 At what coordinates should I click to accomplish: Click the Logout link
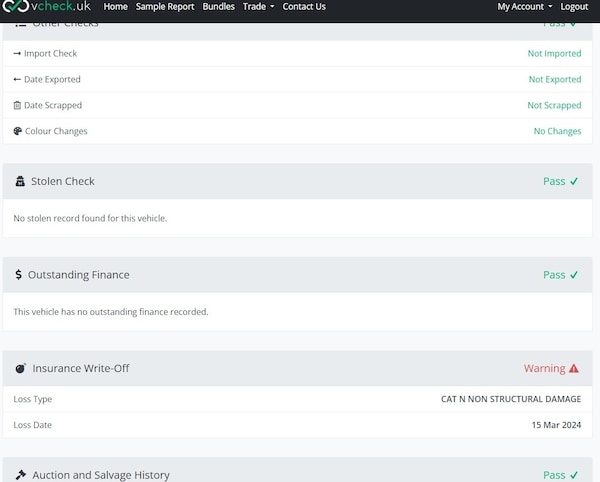[574, 7]
